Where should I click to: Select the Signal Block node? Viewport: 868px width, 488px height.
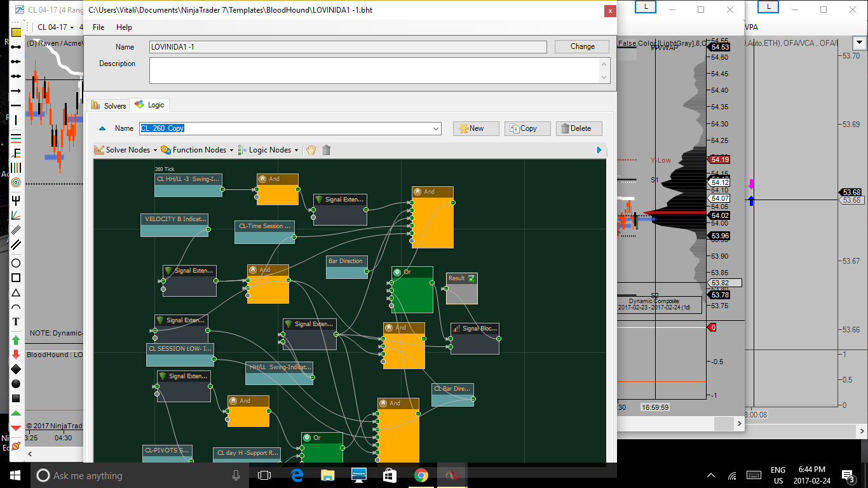[475, 338]
